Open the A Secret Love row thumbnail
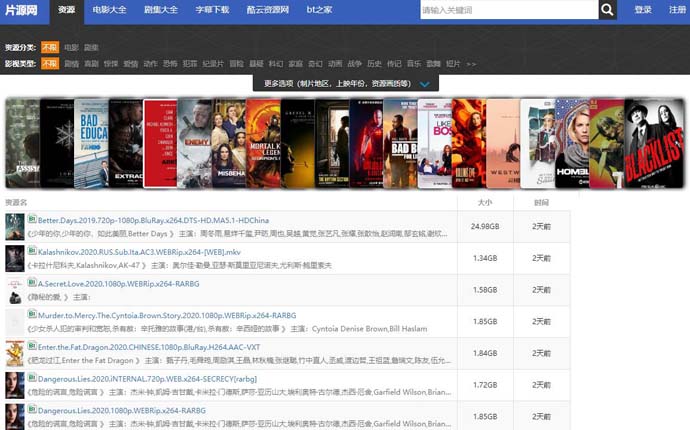The height and width of the screenshot is (430, 690). [x=15, y=290]
